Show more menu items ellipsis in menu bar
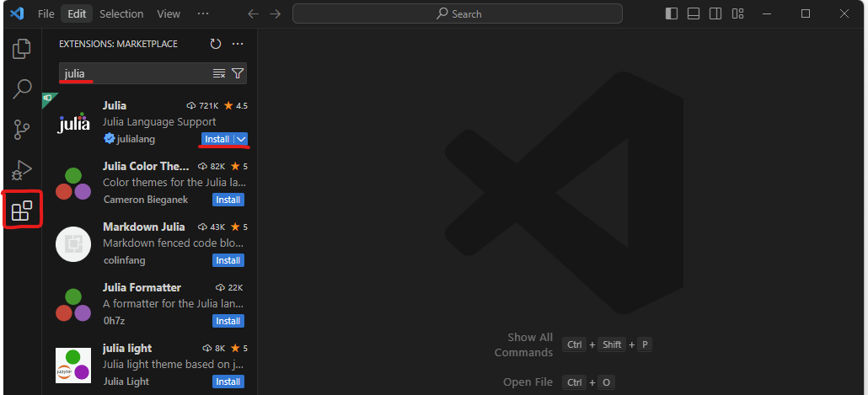This screenshot has height=395, width=868. pos(203,13)
